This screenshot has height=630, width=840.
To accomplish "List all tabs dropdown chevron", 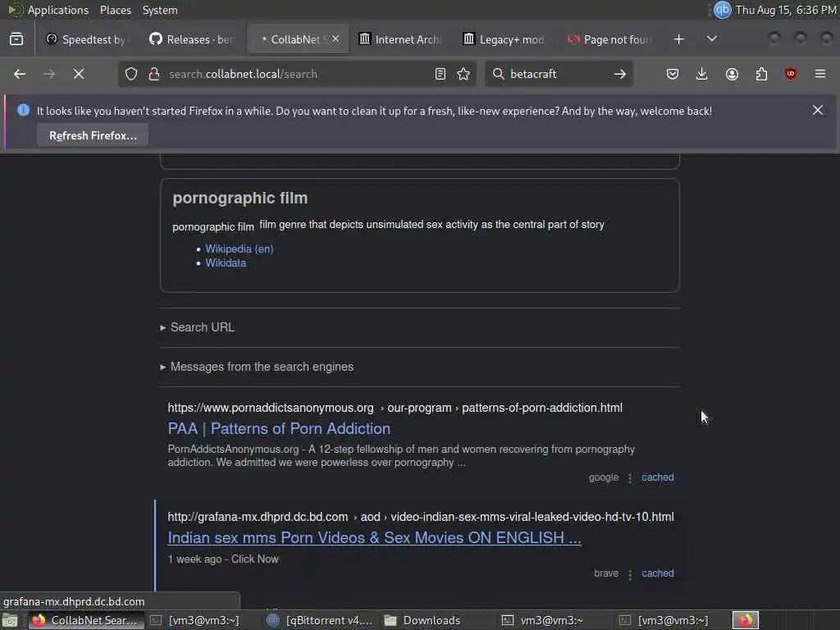I will coord(712,39).
